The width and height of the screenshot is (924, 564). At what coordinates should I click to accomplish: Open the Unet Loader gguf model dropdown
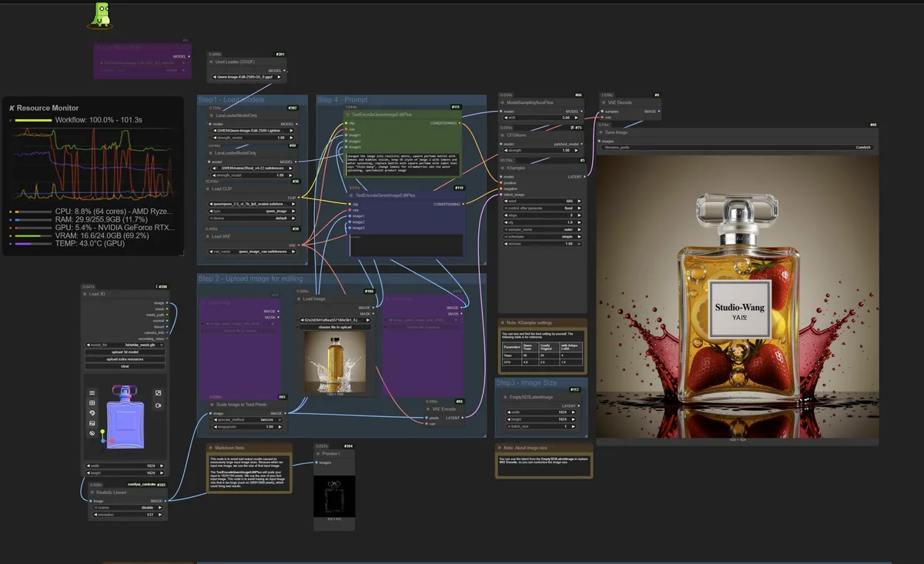(246, 77)
